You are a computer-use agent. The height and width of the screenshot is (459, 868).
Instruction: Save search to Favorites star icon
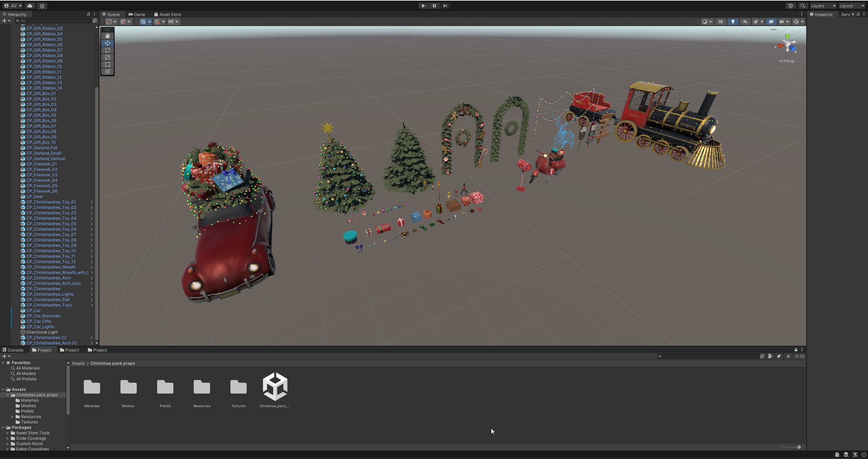click(x=788, y=356)
